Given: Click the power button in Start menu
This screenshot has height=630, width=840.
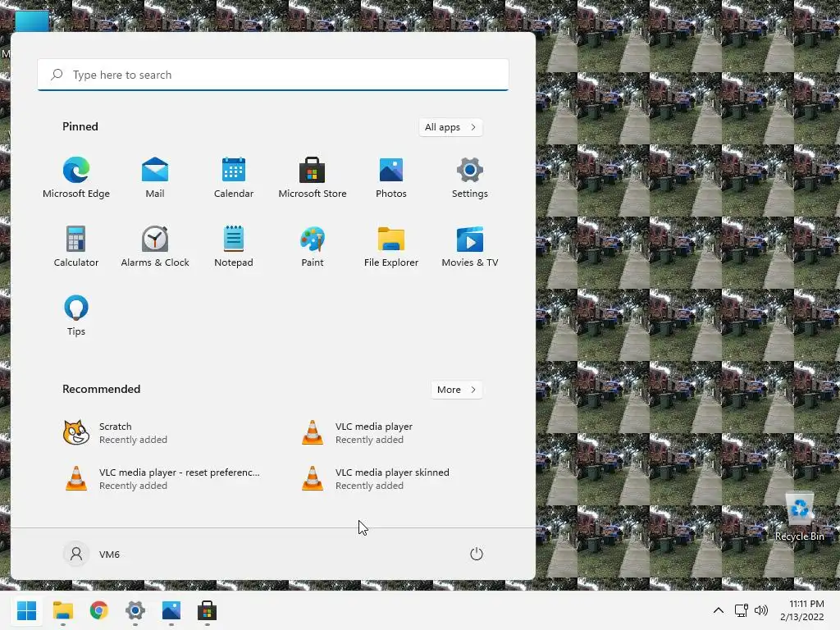Looking at the screenshot, I should click(x=477, y=554).
